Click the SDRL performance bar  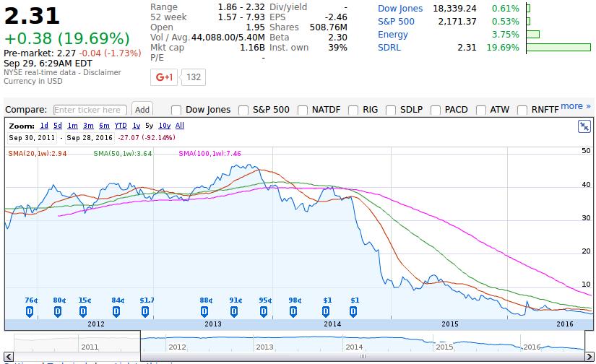point(558,48)
